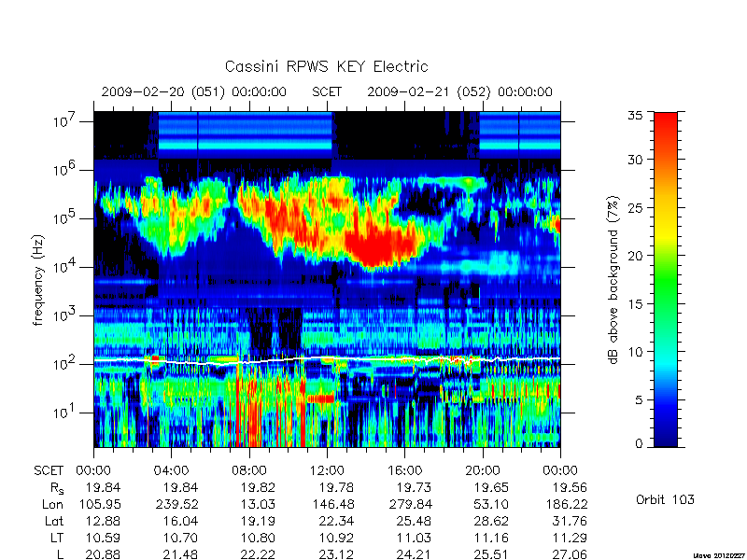Click the L value '27.06'
Screen dimensions: 747x560
[570, 554]
